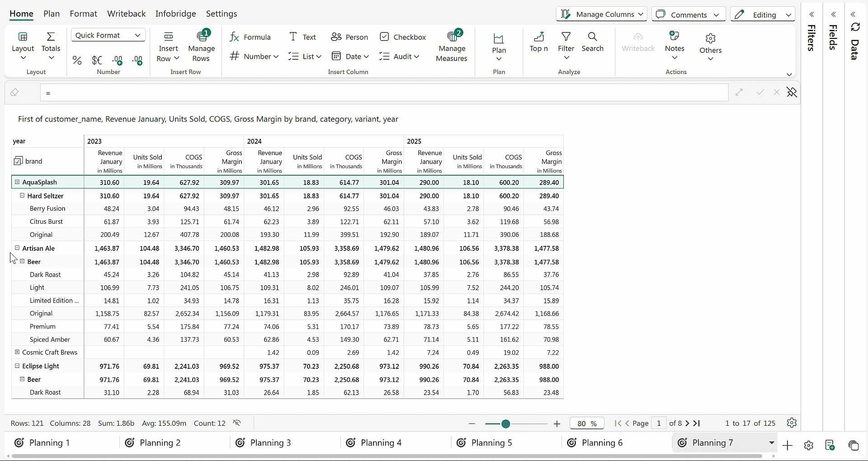Click the zoom slider handle

point(506,423)
